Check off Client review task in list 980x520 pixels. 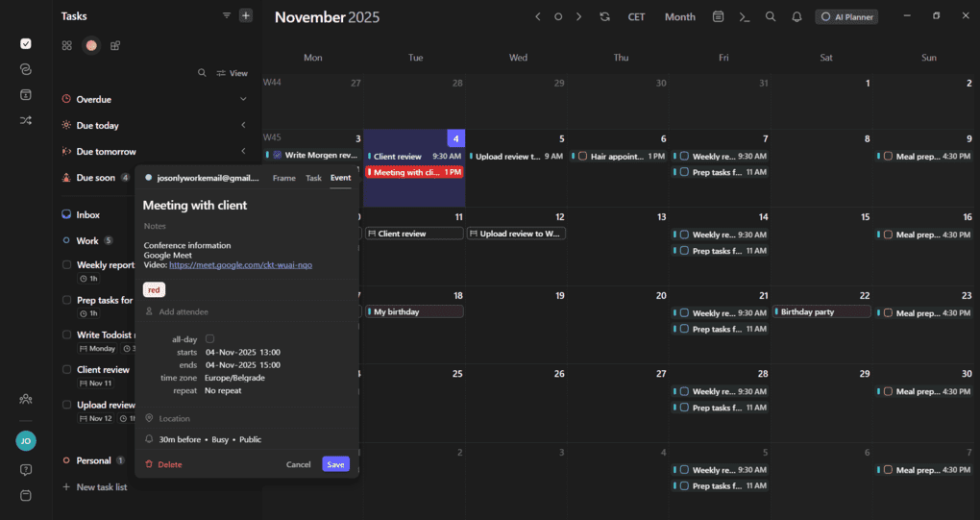pos(67,369)
